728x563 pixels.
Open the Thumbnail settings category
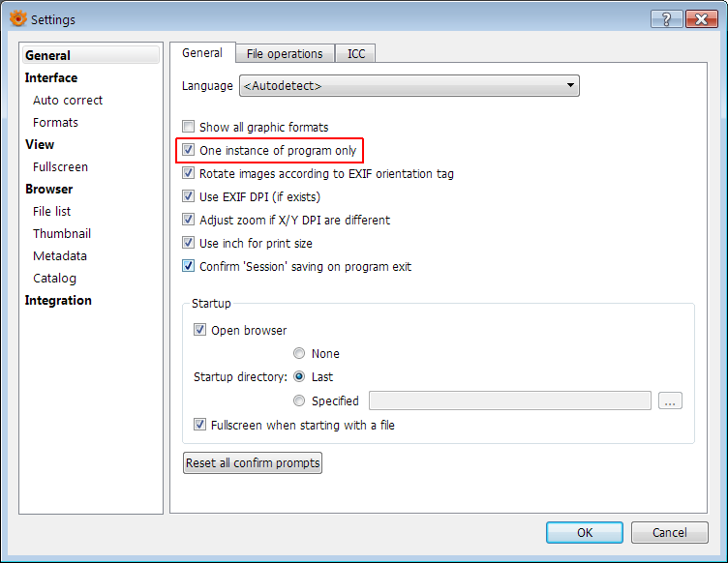62,233
